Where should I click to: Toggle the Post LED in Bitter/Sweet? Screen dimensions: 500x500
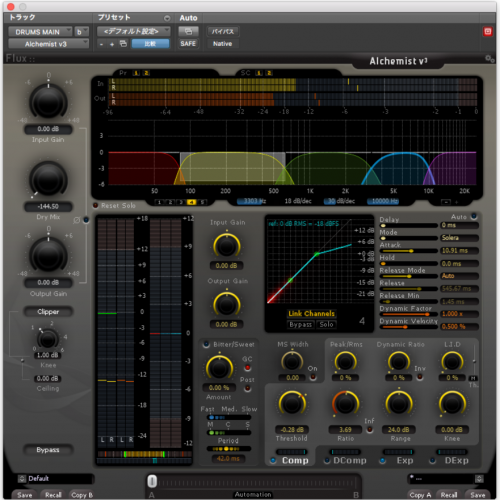point(247,388)
